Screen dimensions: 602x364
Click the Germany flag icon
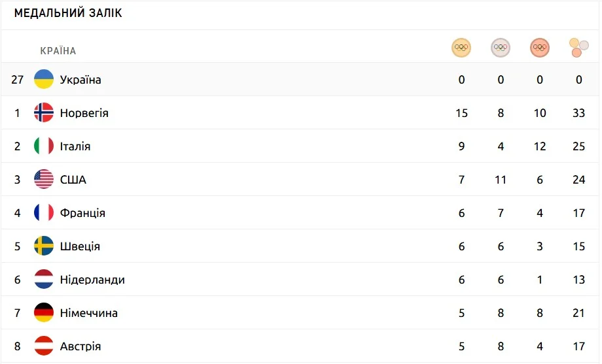[x=44, y=313]
